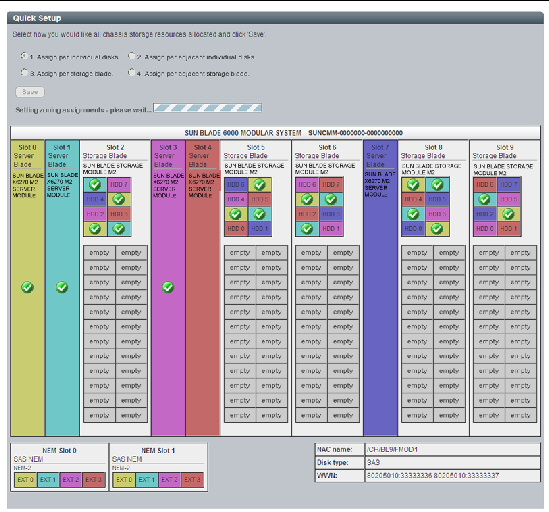This screenshot has height=512, width=549.
Task: Select the checkmark tile directly above HDD 1 in Slot 5
Action: click(x=259, y=214)
